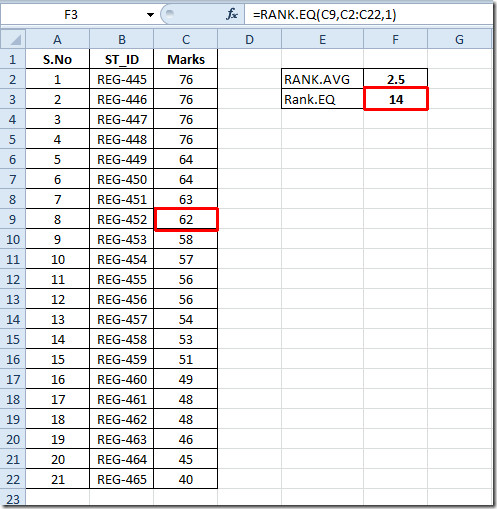Click the ST_ID header cell

122,59
